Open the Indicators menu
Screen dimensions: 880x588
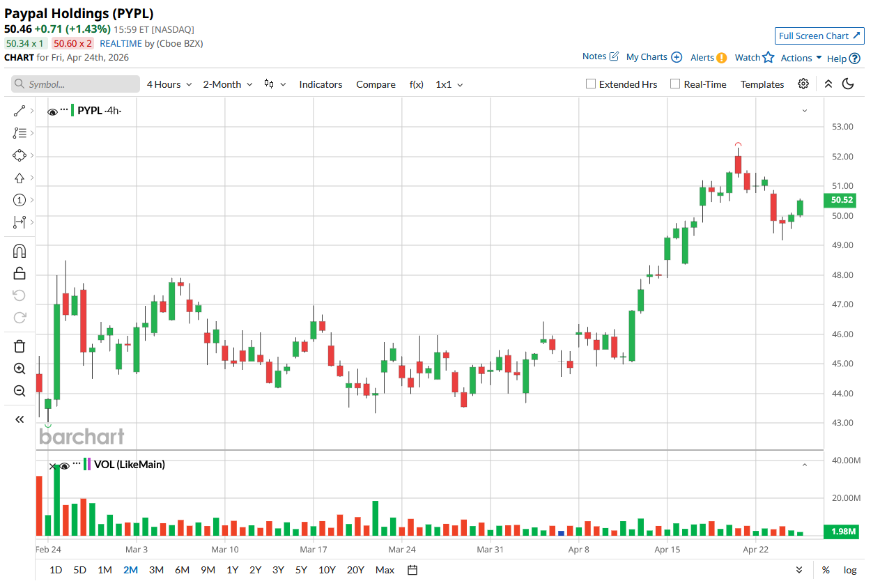coord(321,84)
